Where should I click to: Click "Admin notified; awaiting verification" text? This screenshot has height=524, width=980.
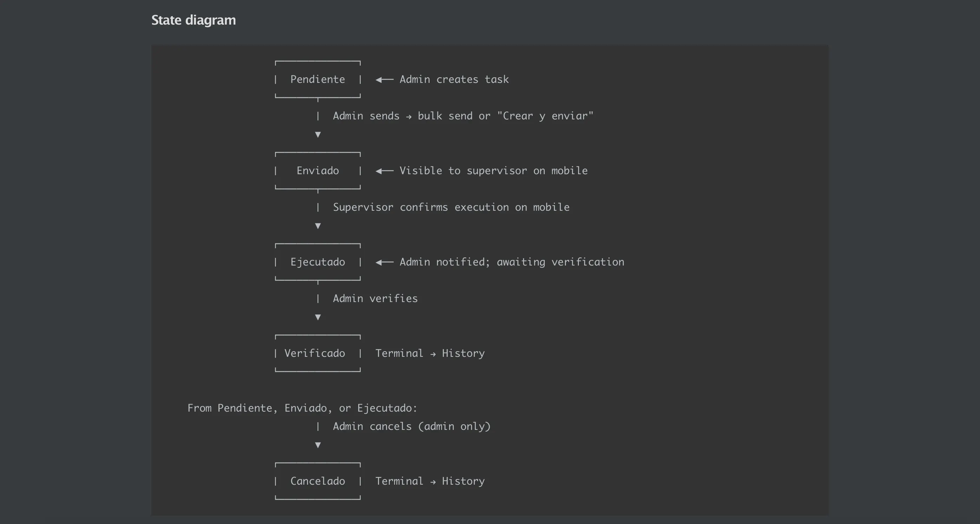coord(512,262)
